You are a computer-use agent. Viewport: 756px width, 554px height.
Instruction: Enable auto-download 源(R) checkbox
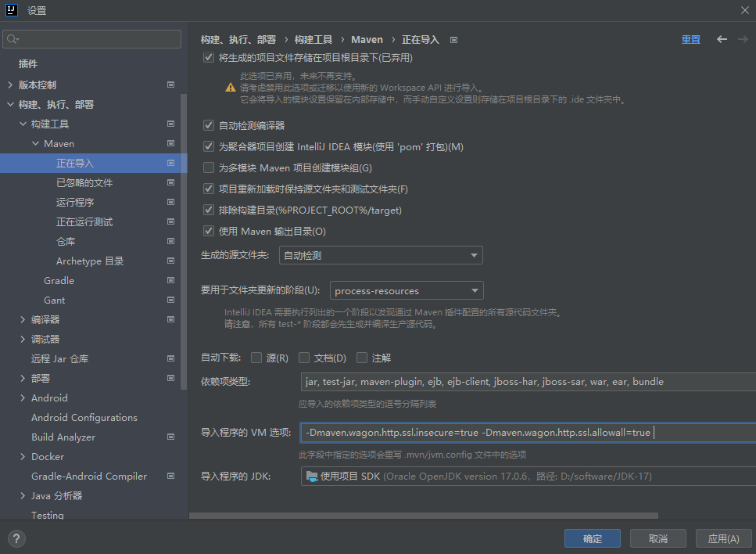(x=256, y=358)
